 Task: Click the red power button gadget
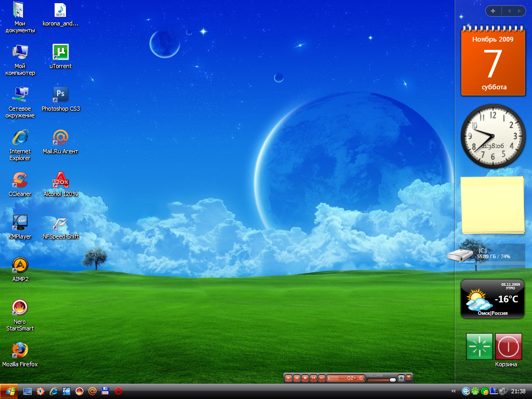508,347
